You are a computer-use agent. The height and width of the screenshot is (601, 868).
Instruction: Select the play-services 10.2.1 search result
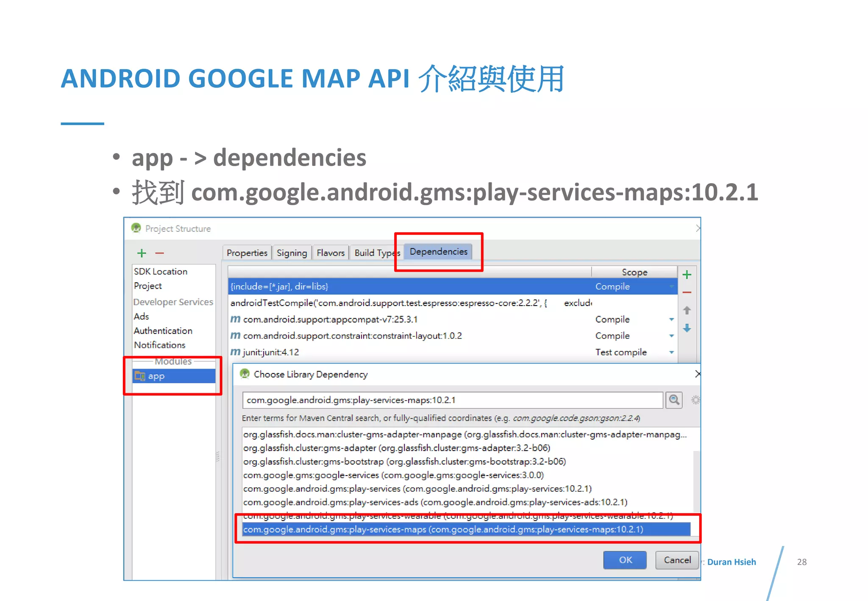pos(466,489)
